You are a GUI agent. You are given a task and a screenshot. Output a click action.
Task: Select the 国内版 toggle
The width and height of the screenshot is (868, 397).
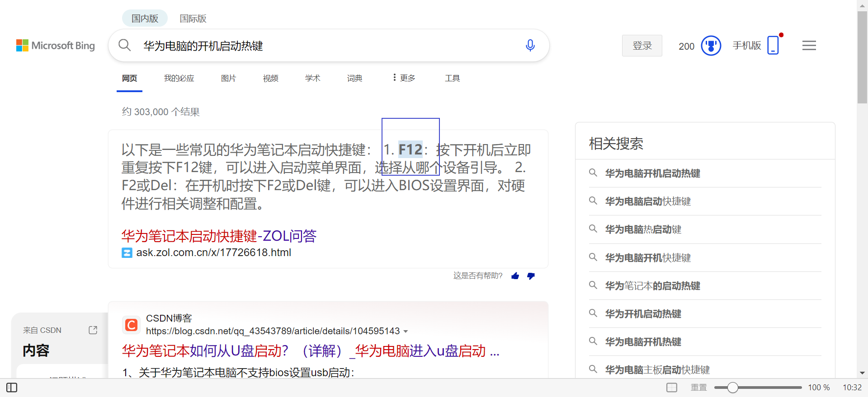tap(145, 19)
